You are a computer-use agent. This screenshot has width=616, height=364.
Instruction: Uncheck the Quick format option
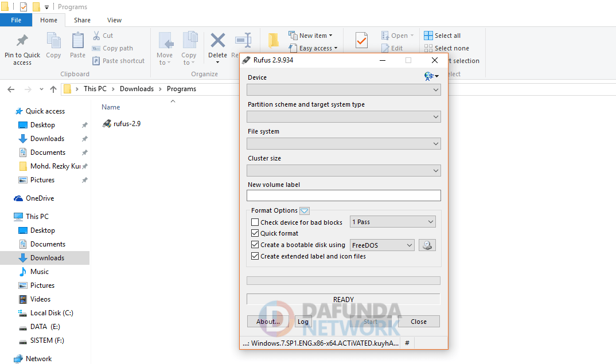click(x=255, y=233)
